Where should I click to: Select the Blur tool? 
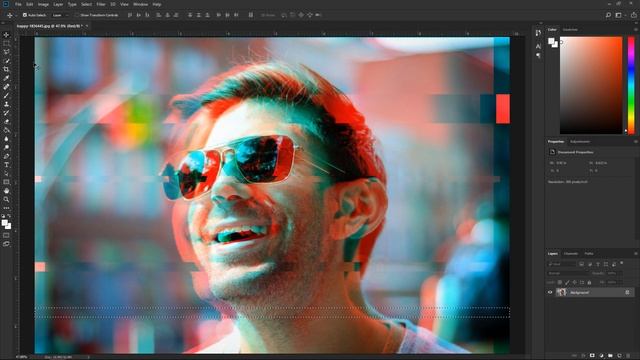(6, 139)
